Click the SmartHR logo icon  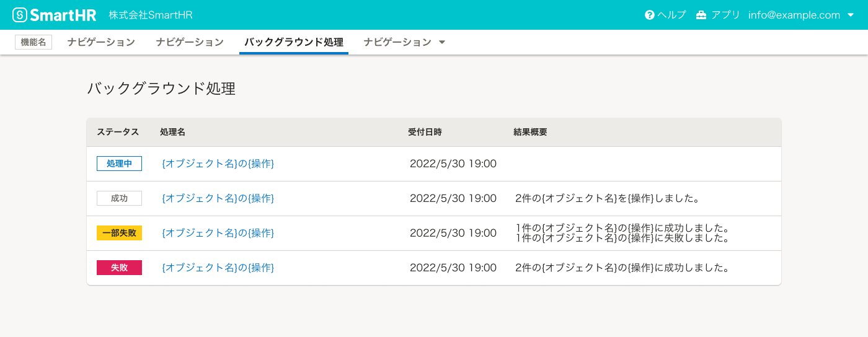[20, 15]
